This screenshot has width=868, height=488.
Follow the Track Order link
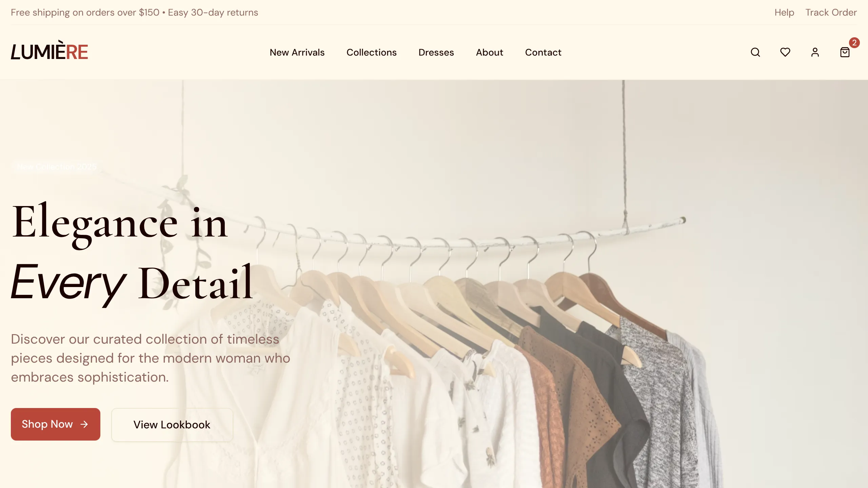[831, 13]
